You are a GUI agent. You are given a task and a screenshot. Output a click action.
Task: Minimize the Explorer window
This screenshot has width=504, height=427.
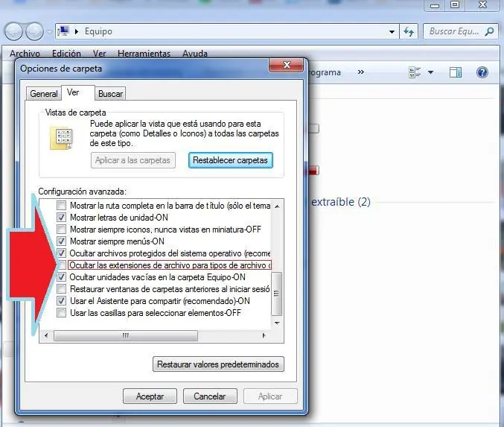(435, 5)
